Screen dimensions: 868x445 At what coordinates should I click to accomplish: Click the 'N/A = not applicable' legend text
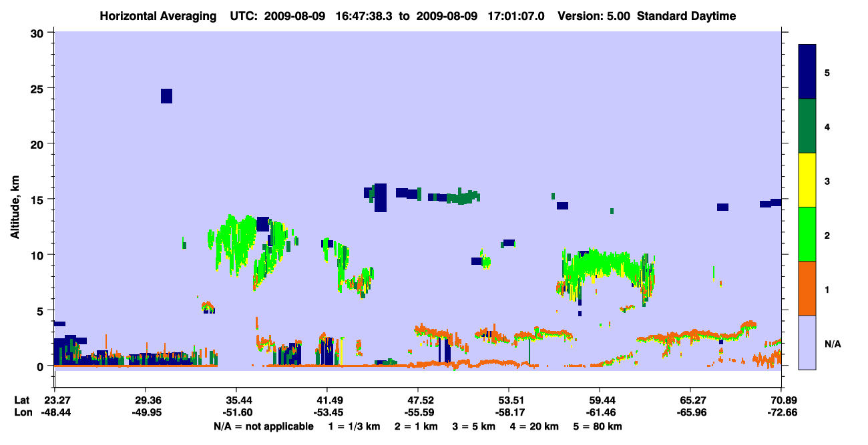pos(263,426)
